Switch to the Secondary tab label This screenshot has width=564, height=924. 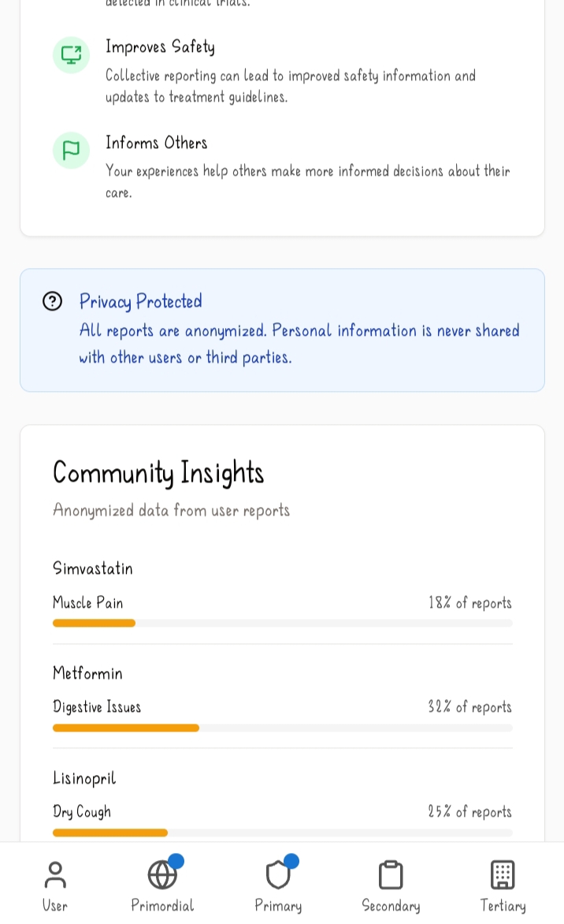point(391,906)
